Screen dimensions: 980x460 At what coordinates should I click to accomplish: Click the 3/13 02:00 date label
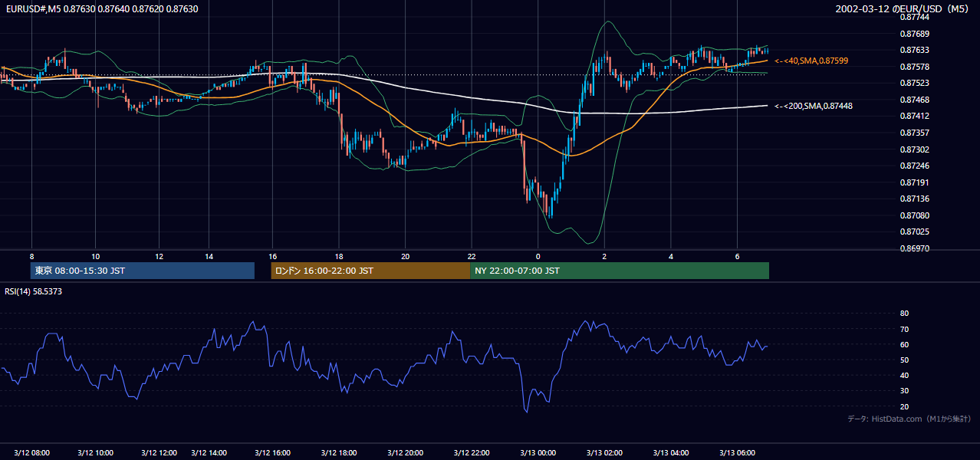point(604,452)
